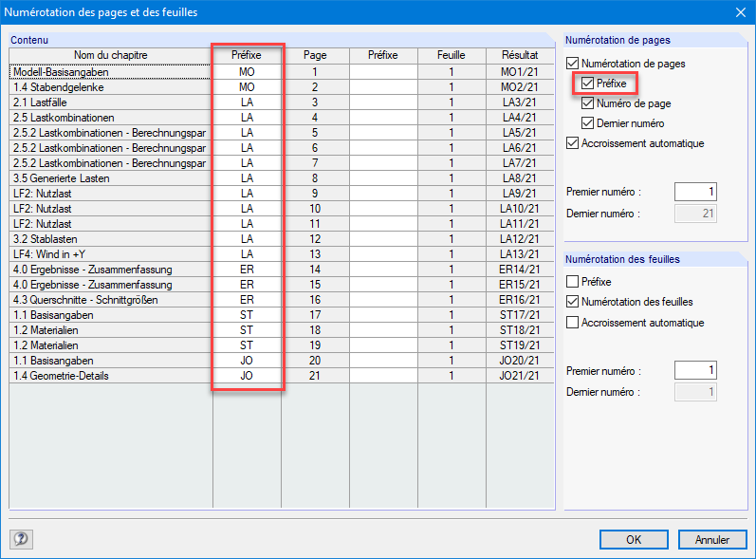756x559 pixels.
Task: Click the disabled pages Dernier numéro field showing 21
Action: (695, 214)
